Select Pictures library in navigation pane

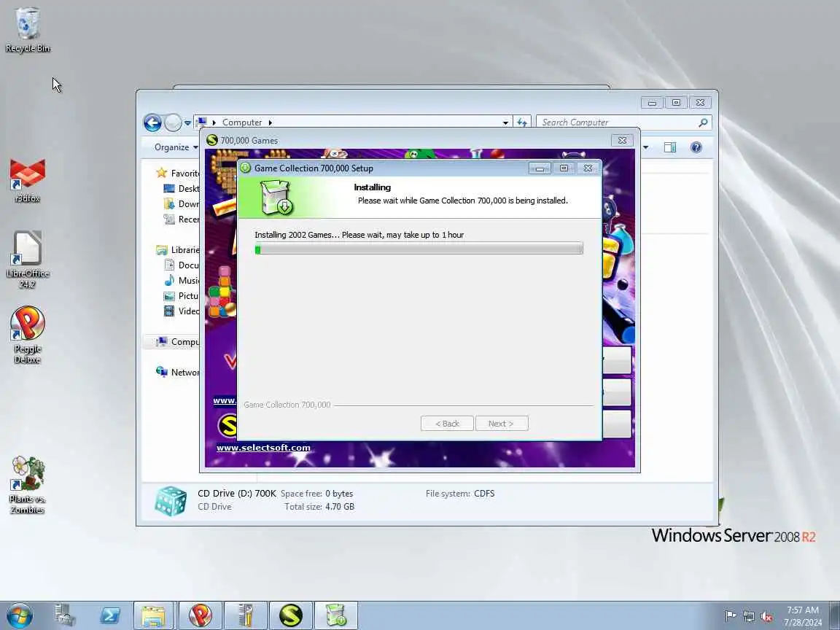pos(182,296)
